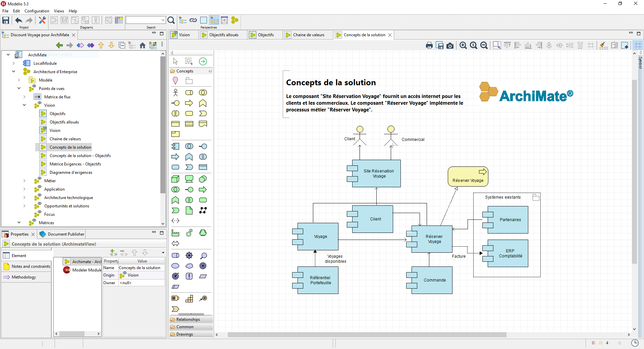This screenshot has height=349, width=644.
Task: Open the Notes and constraints panel
Action: point(30,266)
